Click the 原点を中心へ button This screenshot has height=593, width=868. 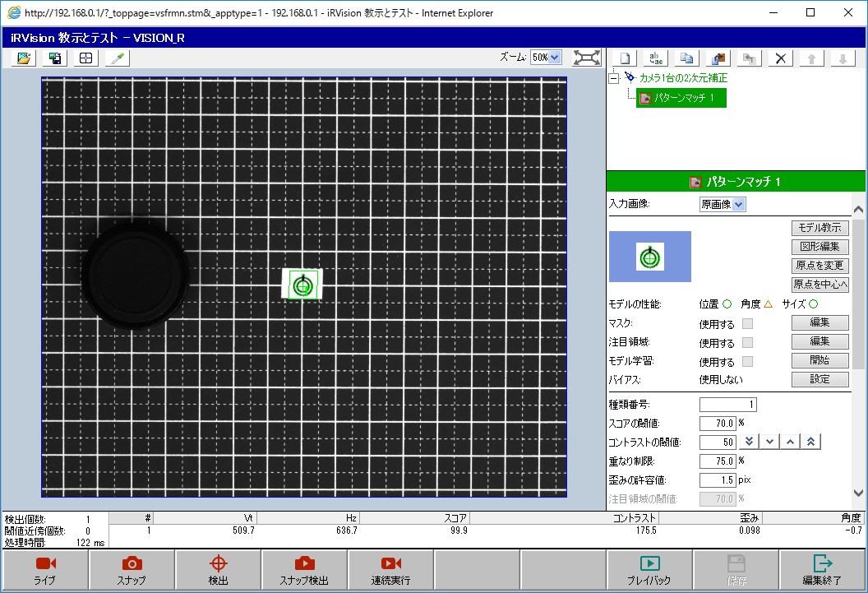(820, 285)
